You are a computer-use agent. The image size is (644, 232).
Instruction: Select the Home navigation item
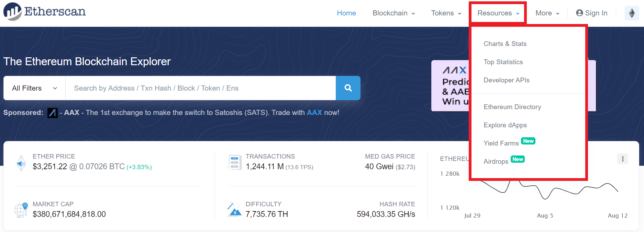(x=346, y=13)
